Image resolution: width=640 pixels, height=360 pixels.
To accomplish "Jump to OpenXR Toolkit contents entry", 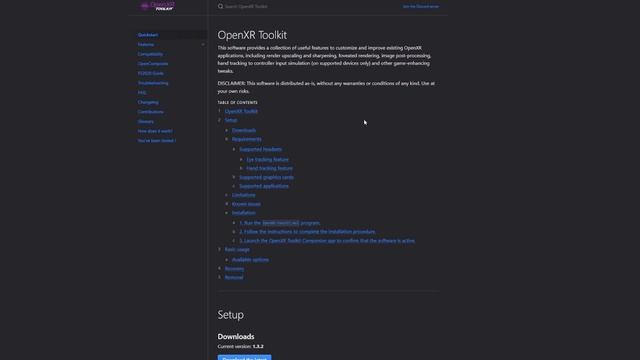I will click(241, 111).
